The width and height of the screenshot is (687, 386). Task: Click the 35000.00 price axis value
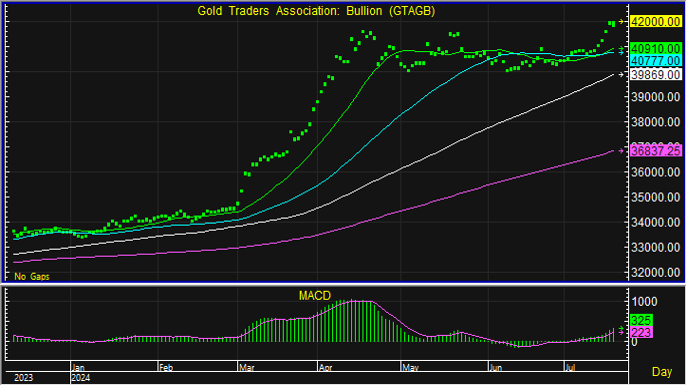pyautogui.click(x=655, y=197)
